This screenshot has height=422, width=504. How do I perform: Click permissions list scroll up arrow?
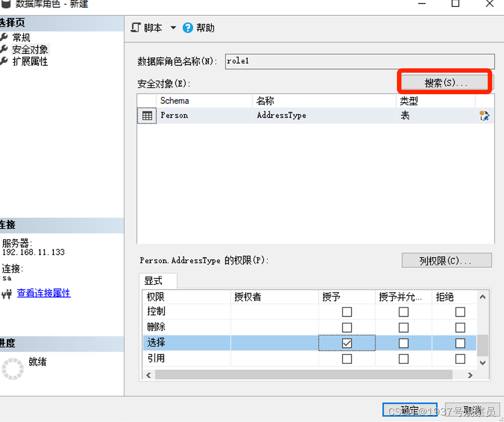pyautogui.click(x=482, y=297)
